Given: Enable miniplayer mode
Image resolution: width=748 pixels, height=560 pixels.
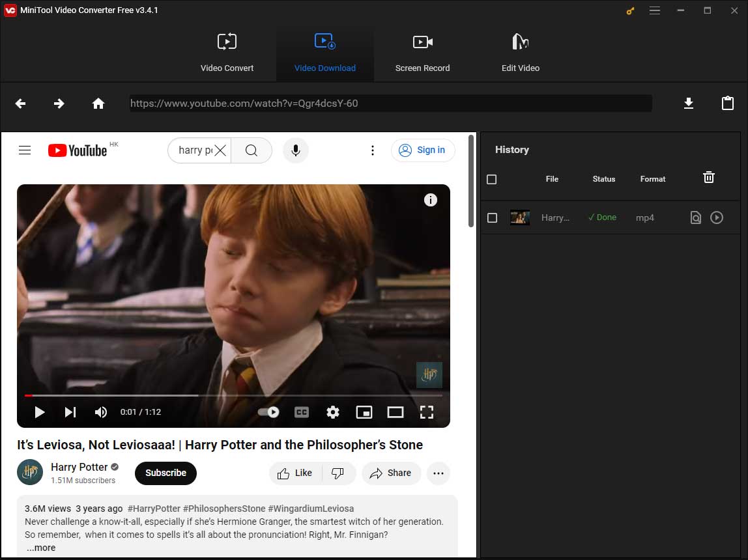Looking at the screenshot, I should point(364,412).
